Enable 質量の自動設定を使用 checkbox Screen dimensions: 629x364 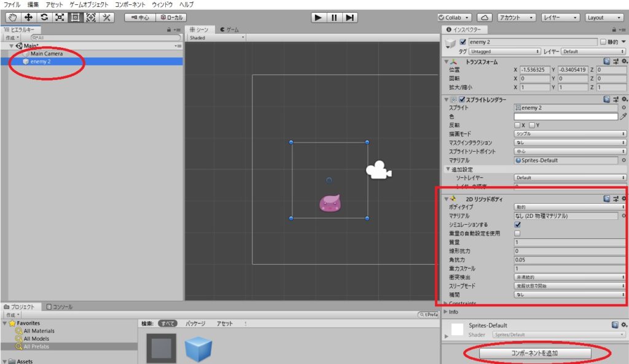point(517,233)
